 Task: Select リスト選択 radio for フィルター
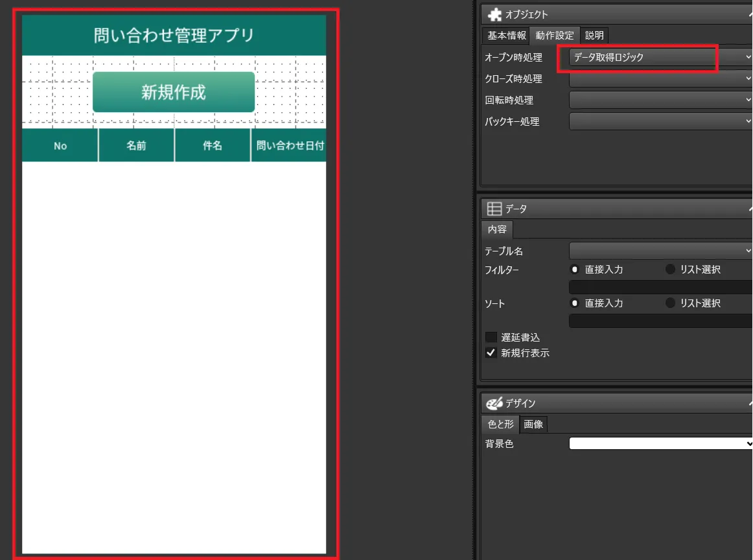670,269
